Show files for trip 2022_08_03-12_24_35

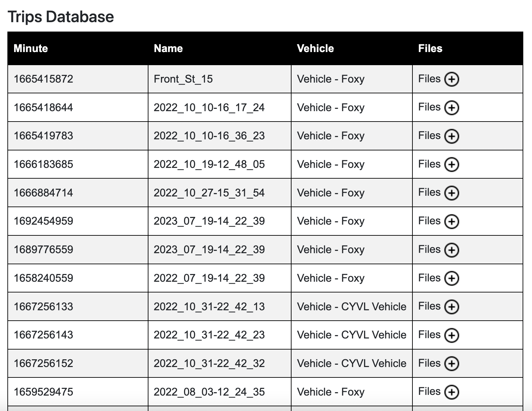click(451, 392)
